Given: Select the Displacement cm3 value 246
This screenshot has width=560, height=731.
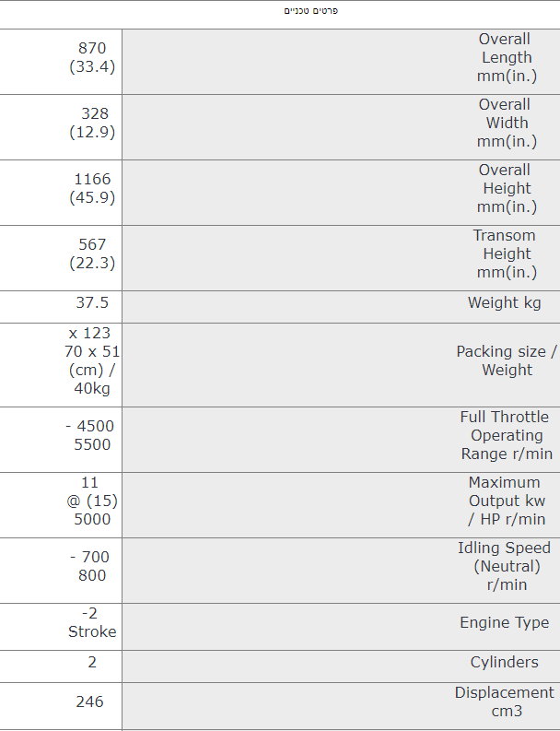Looking at the screenshot, I should [89, 702].
